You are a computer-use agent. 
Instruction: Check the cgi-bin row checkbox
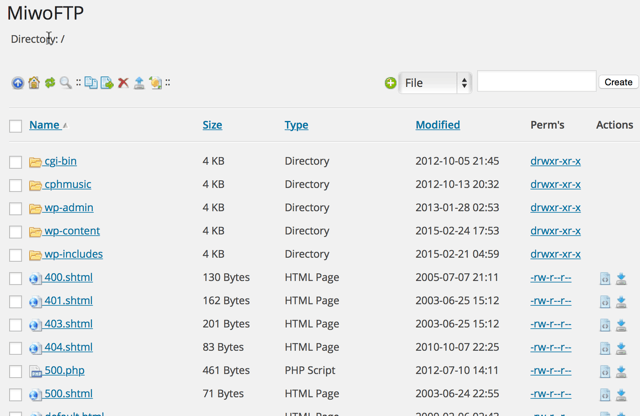16,162
